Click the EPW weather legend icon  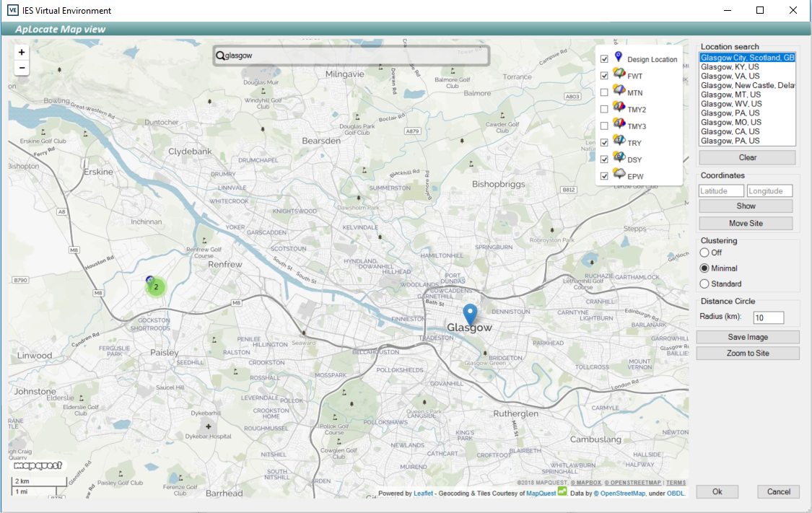(619, 175)
